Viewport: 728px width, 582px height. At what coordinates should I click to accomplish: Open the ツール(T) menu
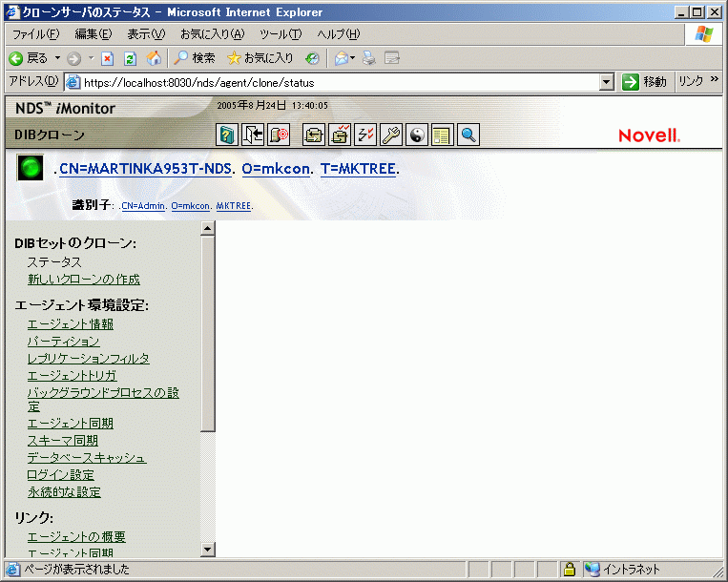click(281, 34)
